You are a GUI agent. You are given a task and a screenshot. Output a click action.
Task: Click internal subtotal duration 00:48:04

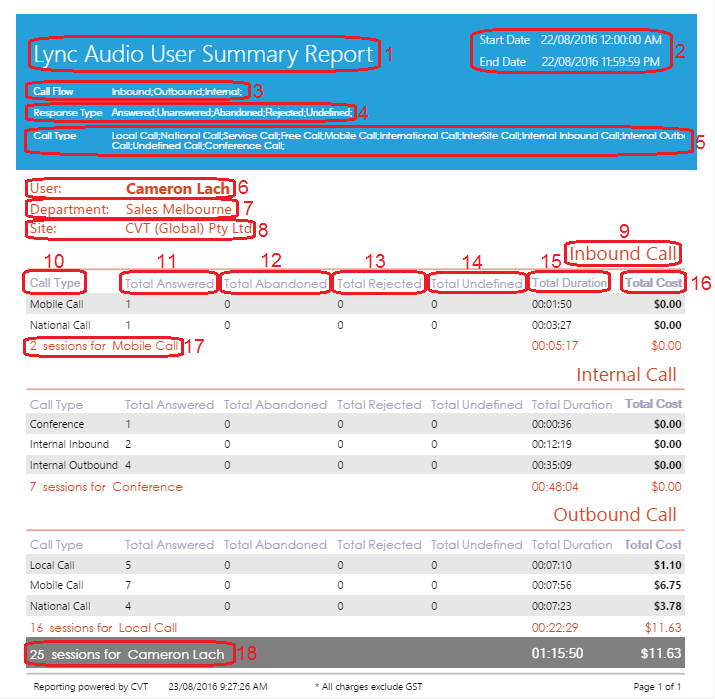(x=555, y=487)
